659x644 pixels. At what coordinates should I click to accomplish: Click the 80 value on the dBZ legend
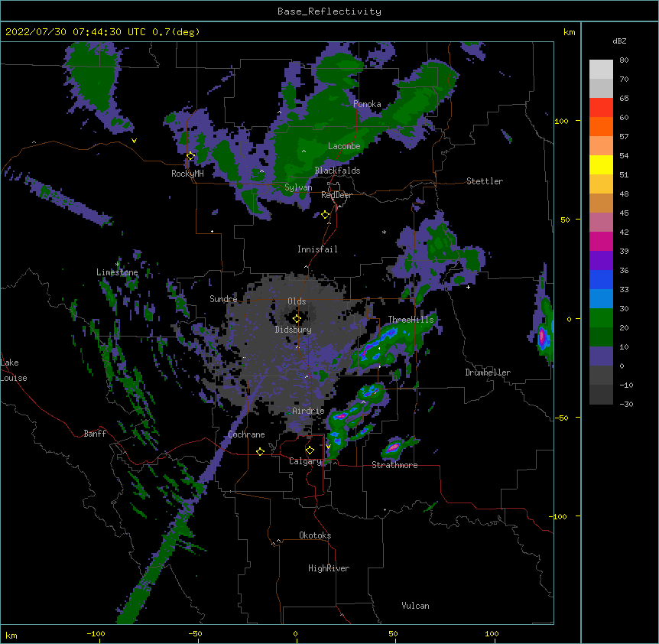click(624, 60)
